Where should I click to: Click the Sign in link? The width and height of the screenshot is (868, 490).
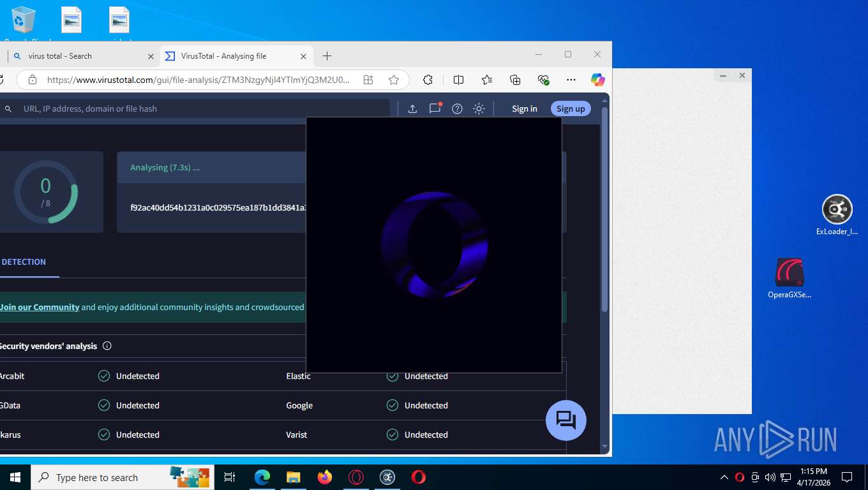[x=525, y=108]
